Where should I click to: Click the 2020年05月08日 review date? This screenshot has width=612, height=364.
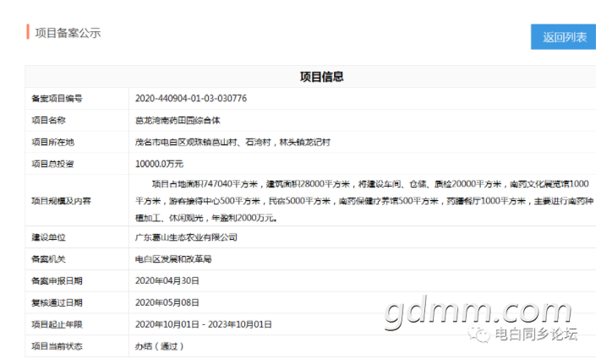tap(167, 302)
